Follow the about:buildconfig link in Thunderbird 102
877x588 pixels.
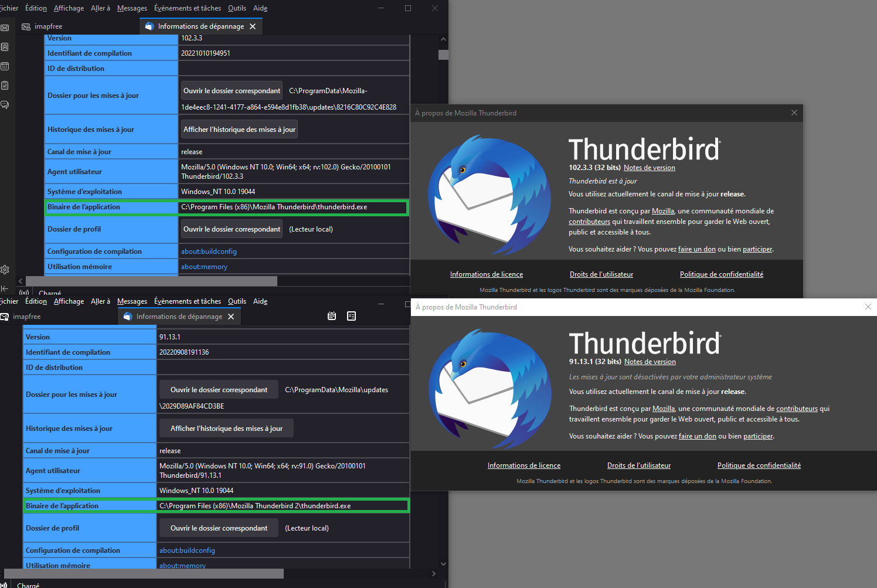[209, 251]
